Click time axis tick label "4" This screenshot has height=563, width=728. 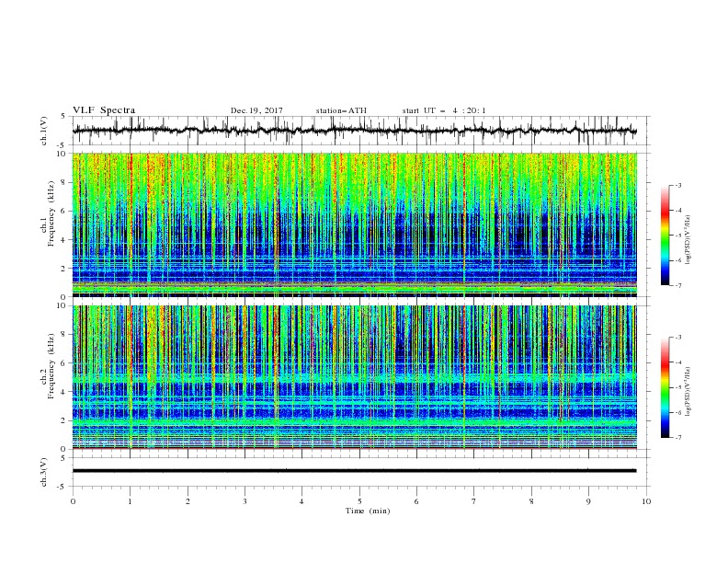point(301,501)
